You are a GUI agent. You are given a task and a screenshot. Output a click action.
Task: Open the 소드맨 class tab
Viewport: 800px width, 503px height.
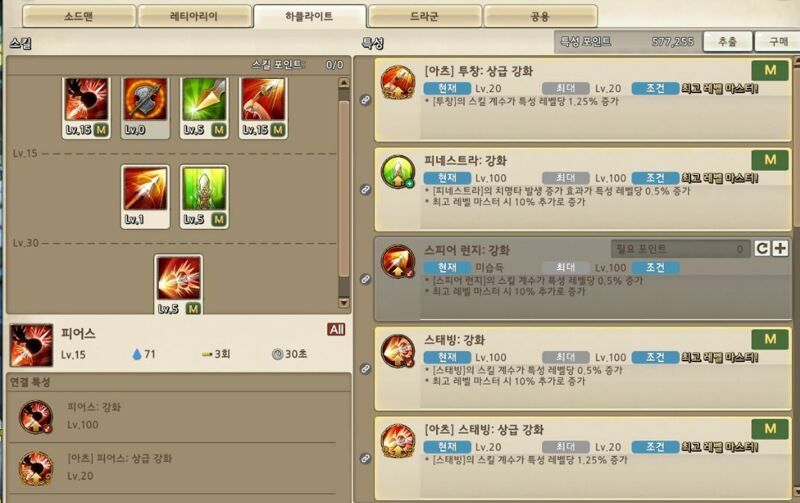tap(79, 16)
